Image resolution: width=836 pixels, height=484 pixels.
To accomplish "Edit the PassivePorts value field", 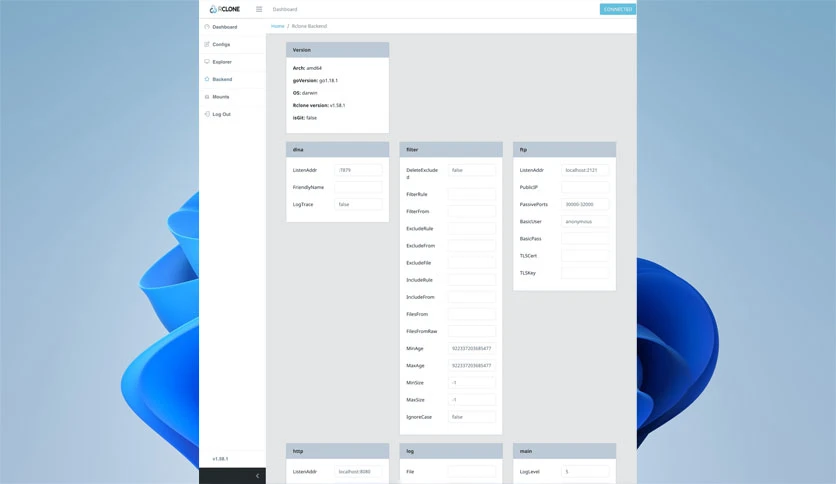I will click(x=585, y=204).
